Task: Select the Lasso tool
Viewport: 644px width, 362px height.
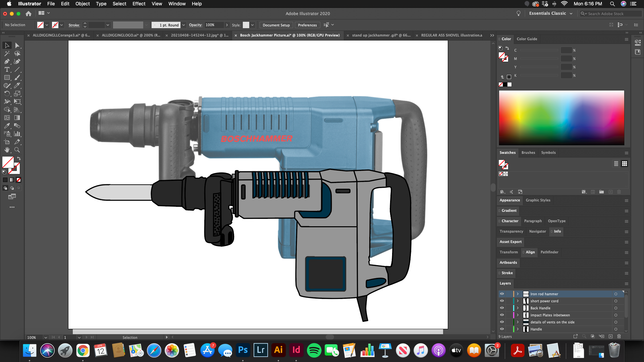Action: pos(17,54)
